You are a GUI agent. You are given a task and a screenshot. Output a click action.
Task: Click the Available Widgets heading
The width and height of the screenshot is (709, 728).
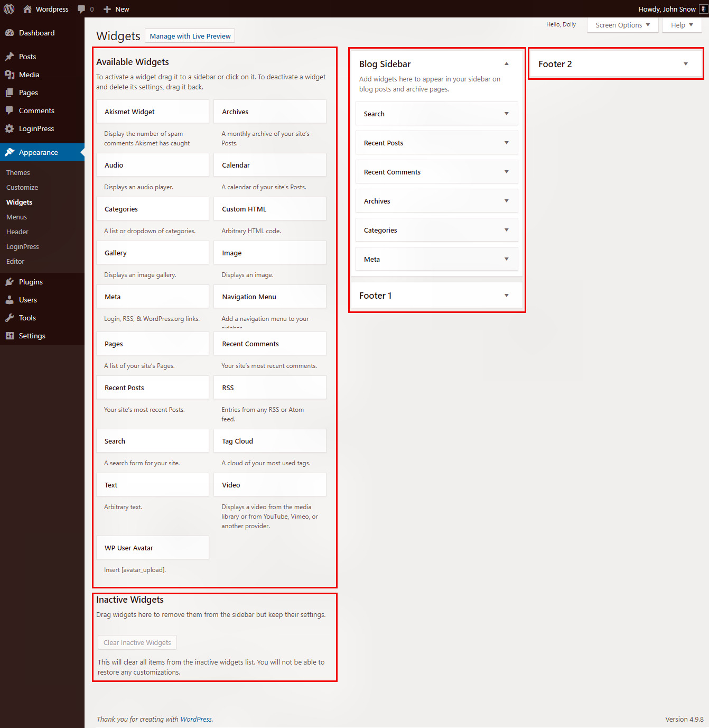tap(133, 62)
